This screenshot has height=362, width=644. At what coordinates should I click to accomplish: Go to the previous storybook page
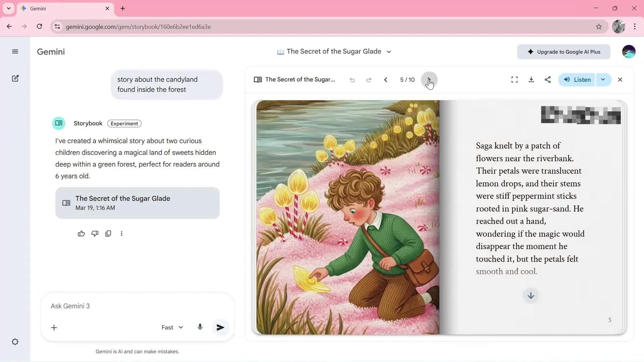tap(385, 80)
